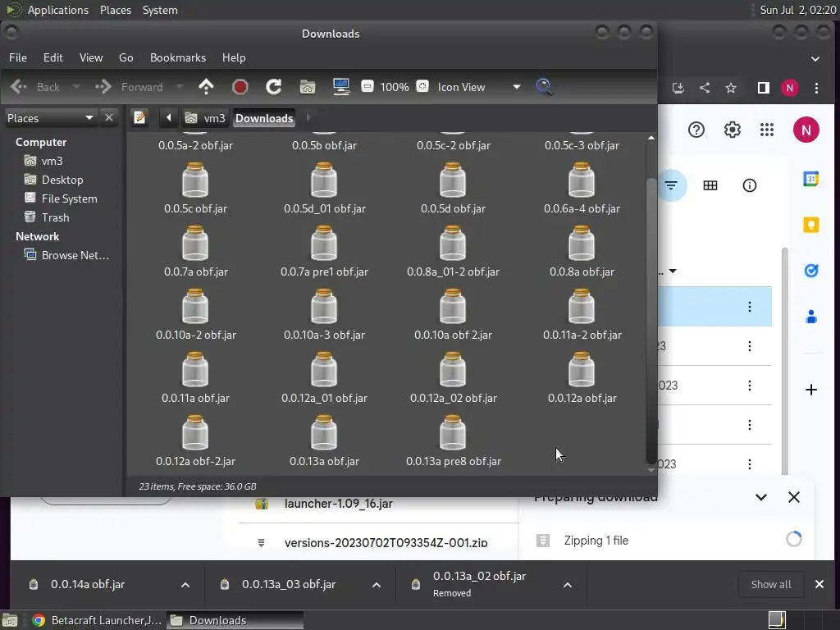Open File menu

click(x=18, y=57)
